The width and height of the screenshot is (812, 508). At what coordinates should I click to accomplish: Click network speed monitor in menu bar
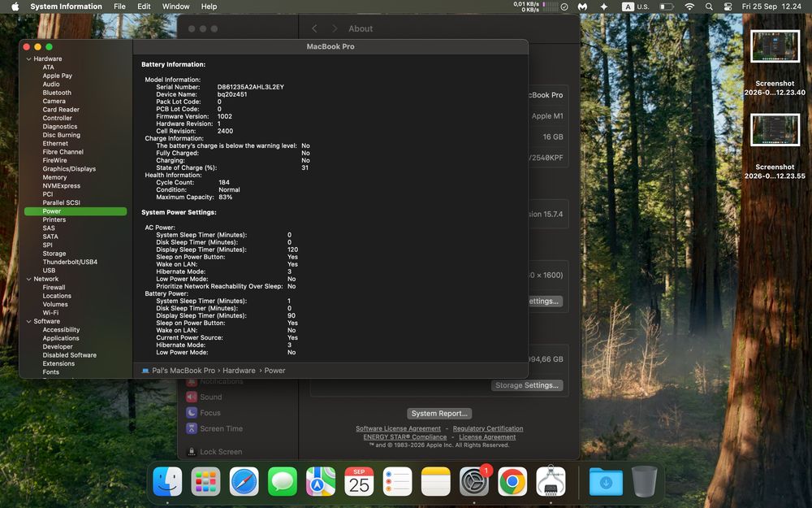(x=535, y=7)
